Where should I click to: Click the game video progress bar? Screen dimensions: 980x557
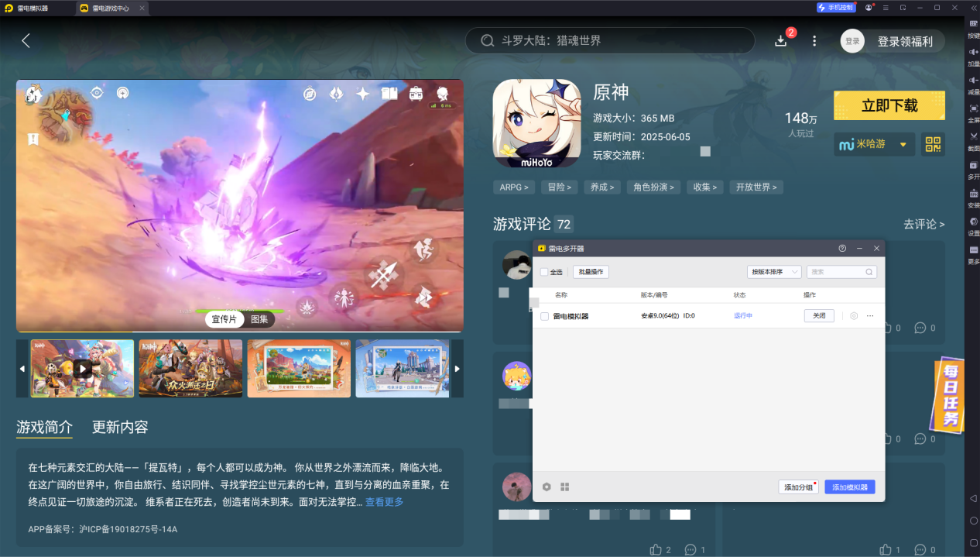tap(240, 332)
